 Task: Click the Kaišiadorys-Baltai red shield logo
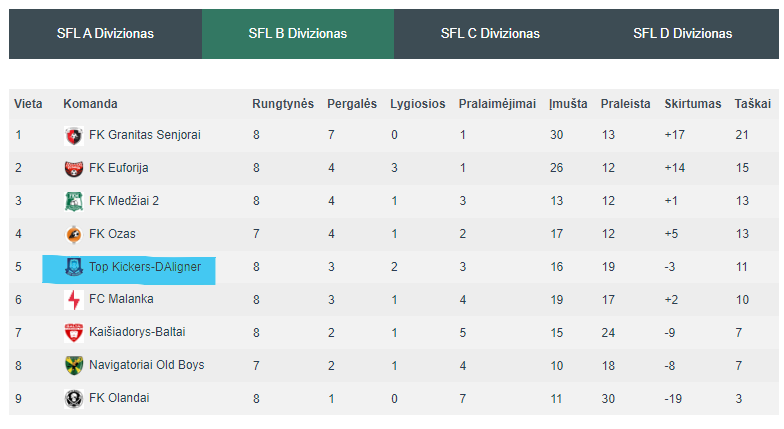(74, 332)
